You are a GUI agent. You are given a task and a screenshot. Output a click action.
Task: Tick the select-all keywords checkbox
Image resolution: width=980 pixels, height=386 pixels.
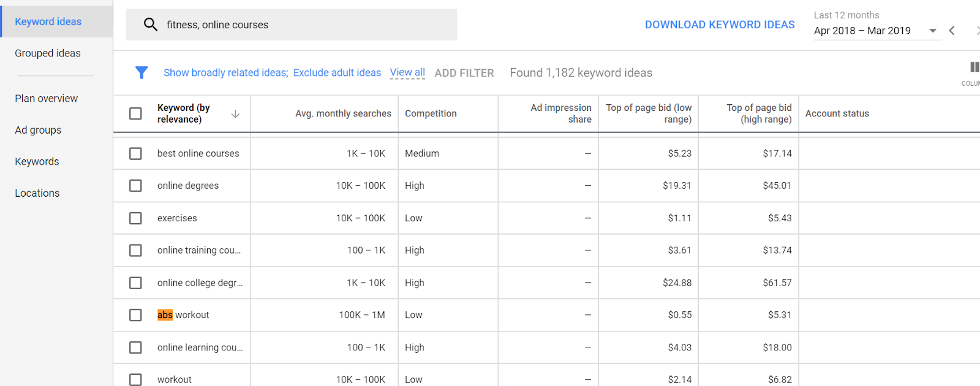[135, 114]
